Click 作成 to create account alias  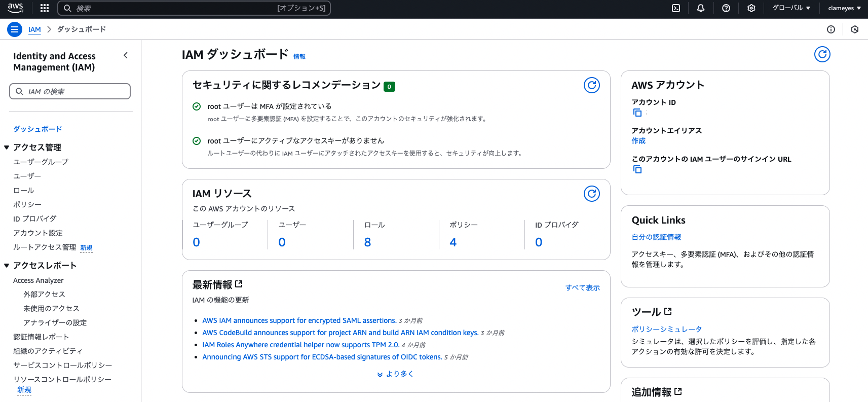click(638, 141)
